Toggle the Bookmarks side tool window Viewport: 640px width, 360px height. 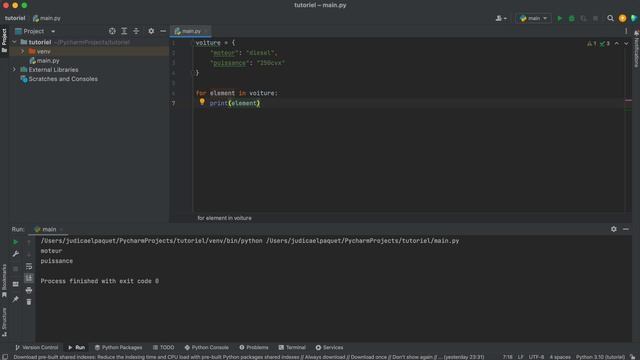(4, 281)
